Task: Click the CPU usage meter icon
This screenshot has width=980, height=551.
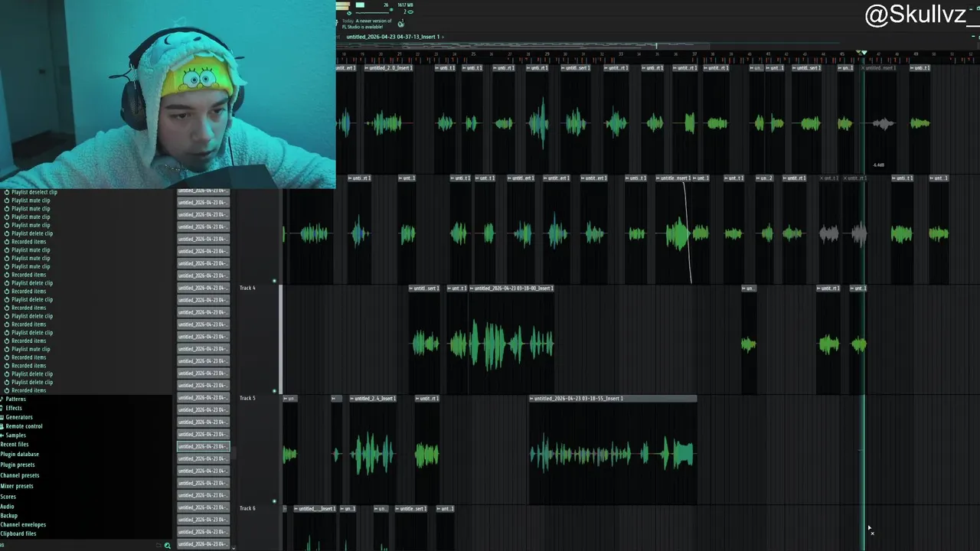Action: [x=360, y=5]
